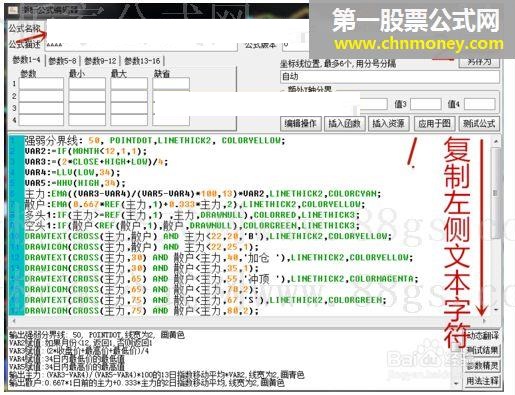The width and height of the screenshot is (515, 395).
Task: Click the VAR2:=IF(MONTH code line
Action: point(86,151)
